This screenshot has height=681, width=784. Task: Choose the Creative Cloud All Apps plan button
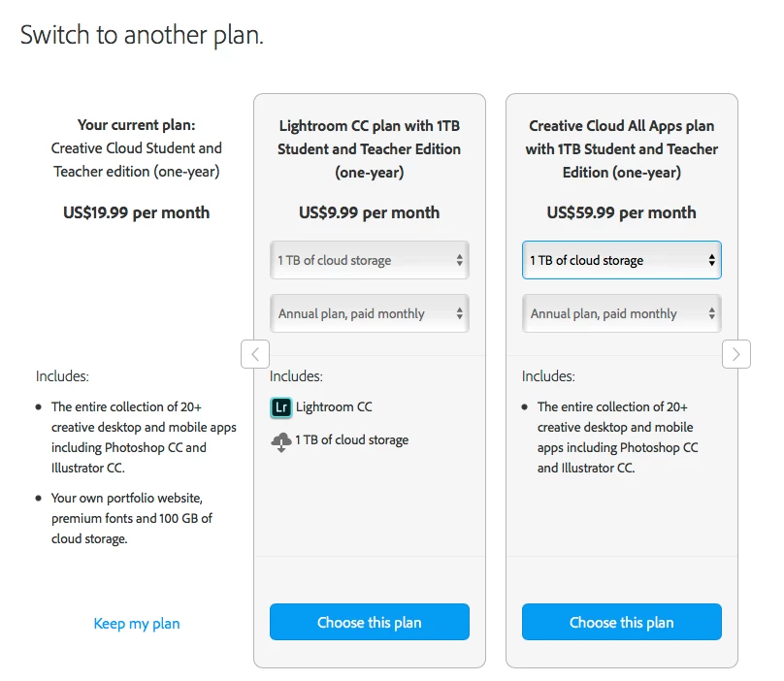point(621,622)
